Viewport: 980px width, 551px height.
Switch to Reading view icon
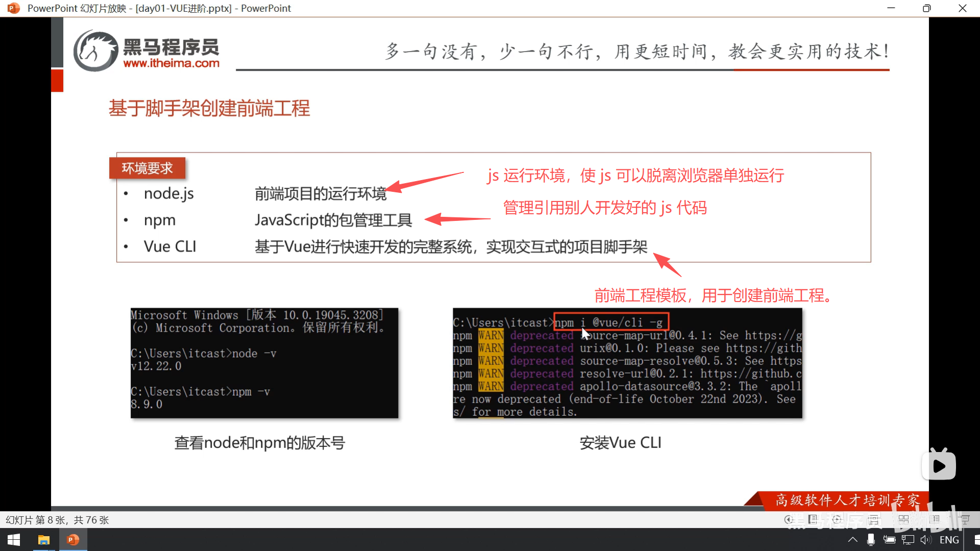click(x=935, y=519)
